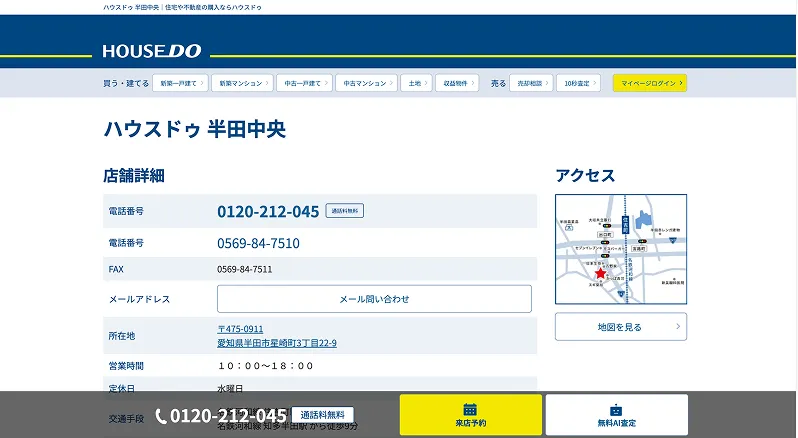
Task: Open the 収益物件 menu item
Action: pos(457,83)
